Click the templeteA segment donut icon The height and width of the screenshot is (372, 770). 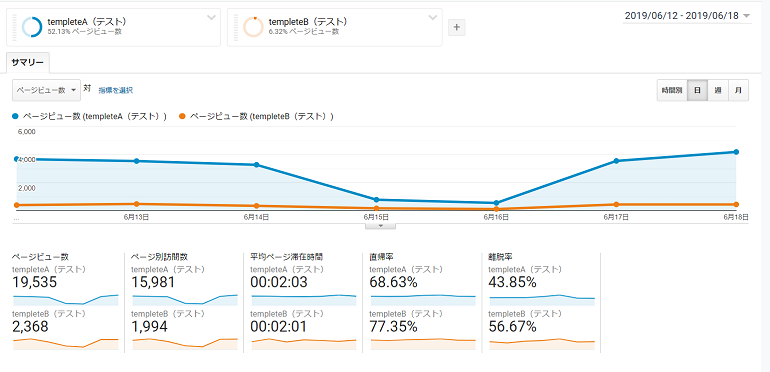click(32, 27)
